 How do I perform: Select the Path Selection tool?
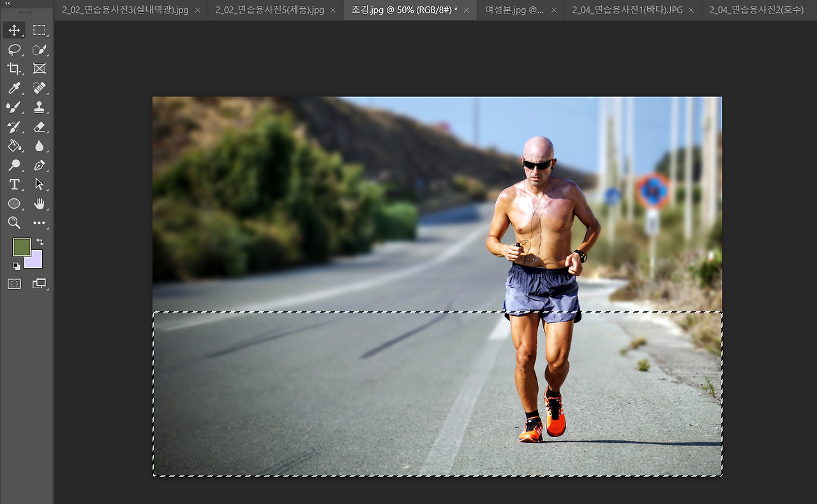tap(40, 184)
